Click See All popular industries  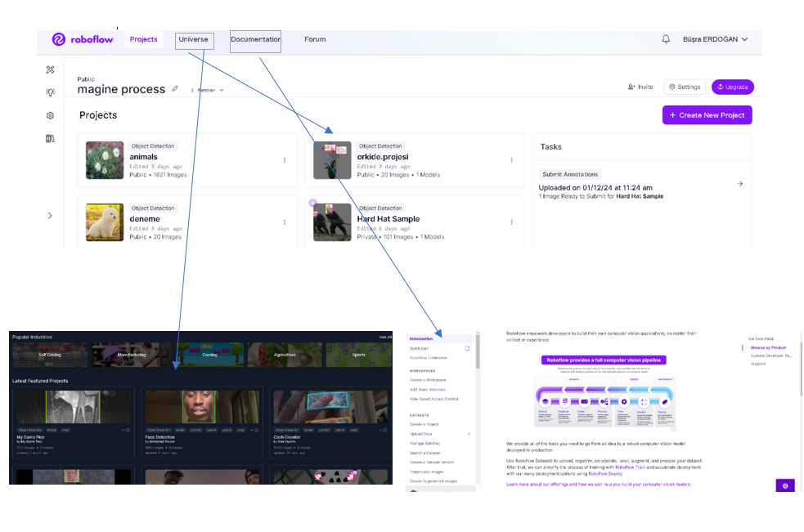385,338
